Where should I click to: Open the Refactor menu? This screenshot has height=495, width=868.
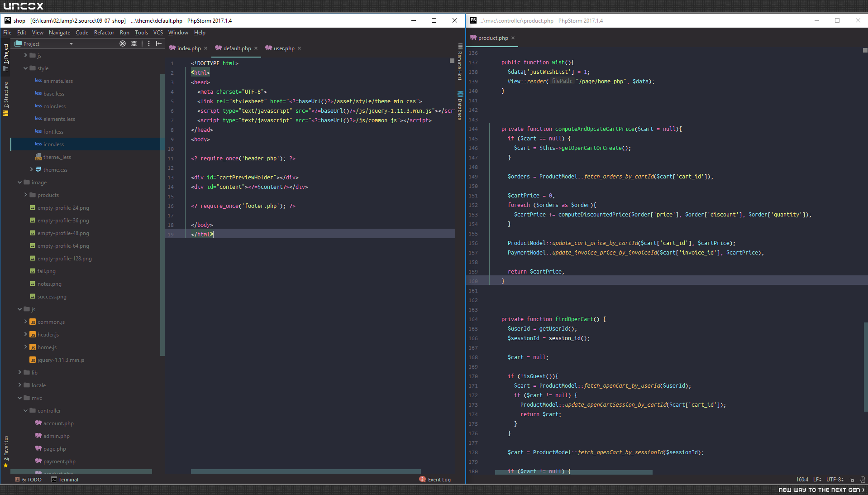point(104,33)
